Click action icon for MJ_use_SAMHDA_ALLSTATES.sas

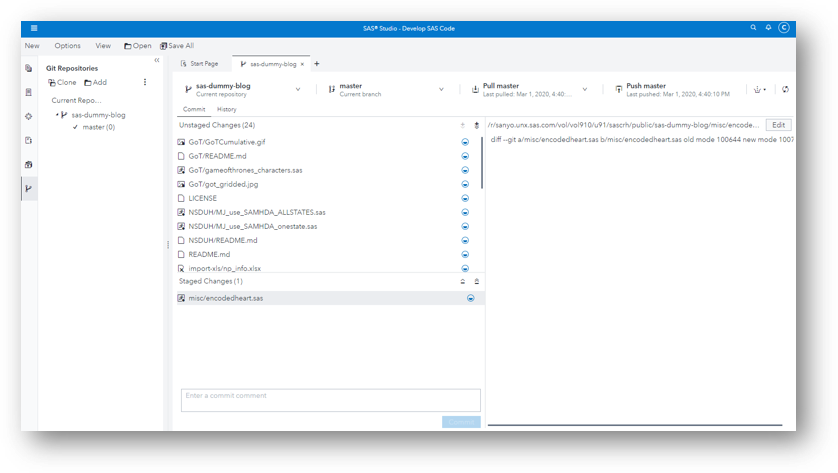(x=465, y=212)
